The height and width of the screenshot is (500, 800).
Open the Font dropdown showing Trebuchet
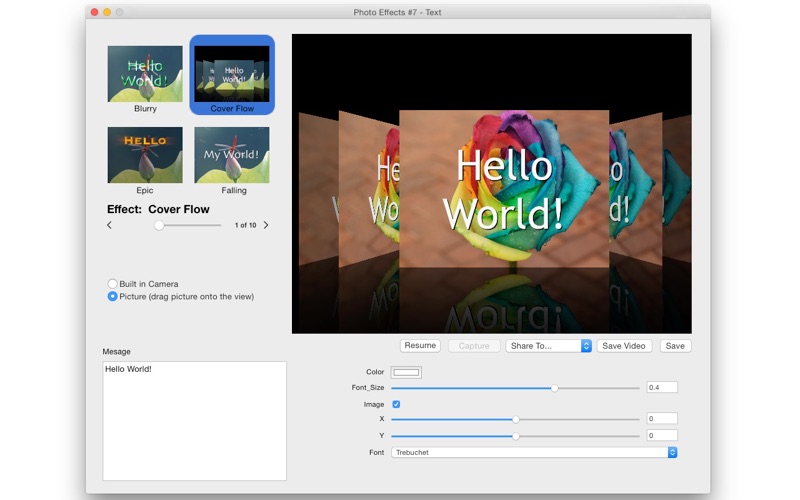534,453
